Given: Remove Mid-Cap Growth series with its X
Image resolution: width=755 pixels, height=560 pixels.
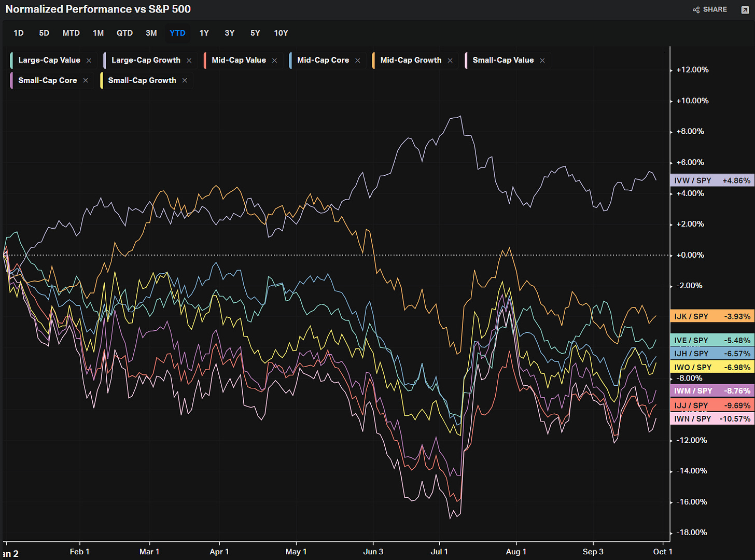Looking at the screenshot, I should coord(450,61).
